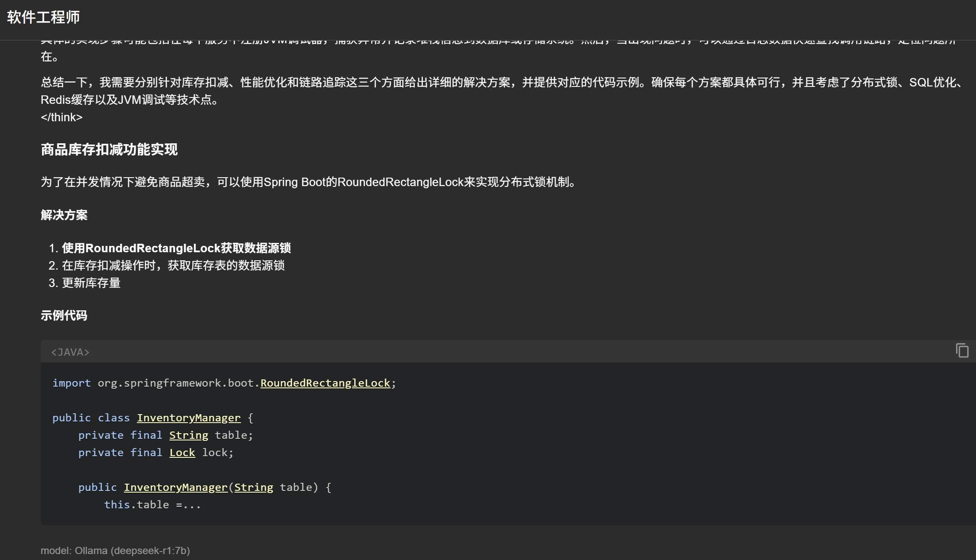Click the import keyword in code
Viewport: 976px width, 560px height.
pos(71,383)
